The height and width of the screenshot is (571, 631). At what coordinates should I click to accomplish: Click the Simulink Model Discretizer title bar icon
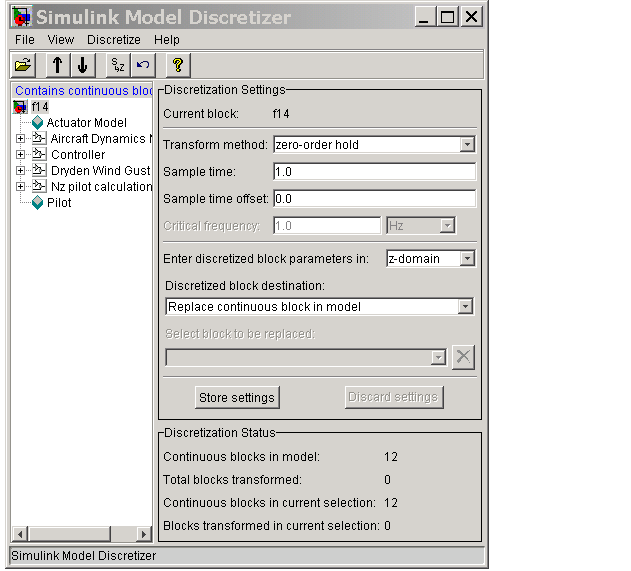(x=21, y=17)
